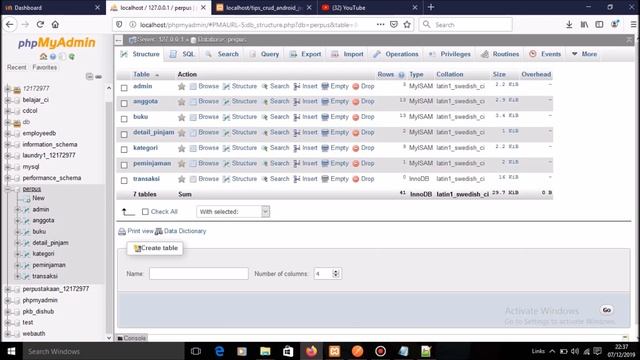Click the Firefox reload page icon

click(40, 24)
